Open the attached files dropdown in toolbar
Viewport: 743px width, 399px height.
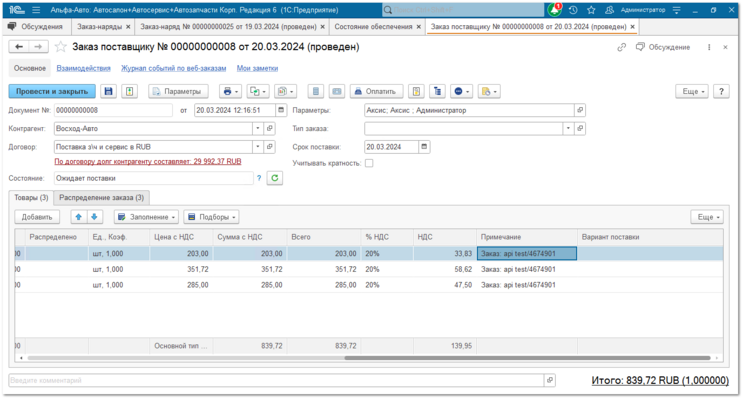click(x=489, y=91)
